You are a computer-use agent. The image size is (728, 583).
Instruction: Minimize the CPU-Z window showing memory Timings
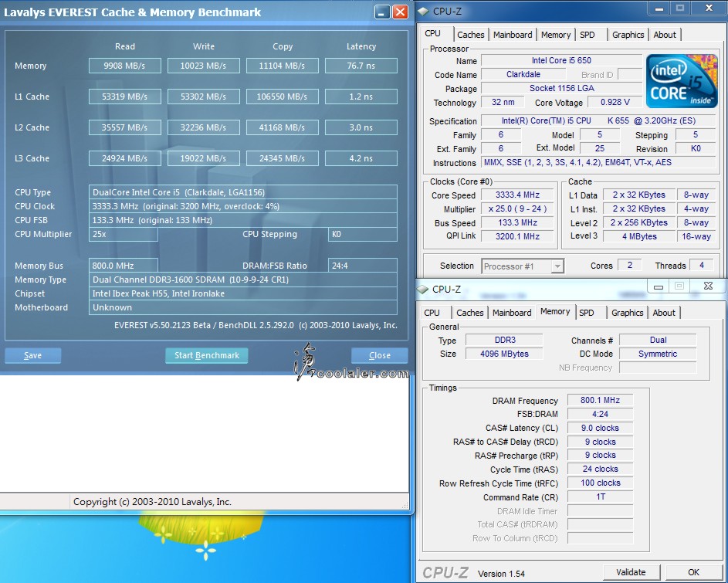tap(659, 286)
